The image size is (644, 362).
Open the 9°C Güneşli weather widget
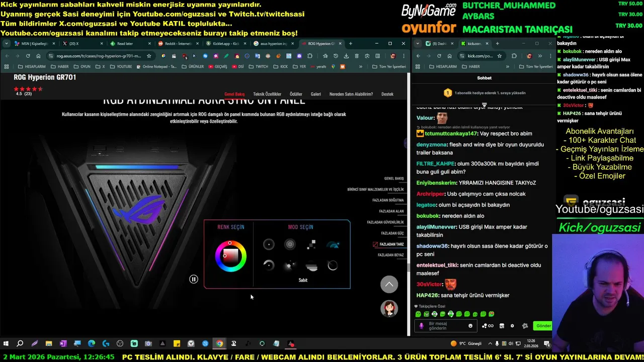466,343
